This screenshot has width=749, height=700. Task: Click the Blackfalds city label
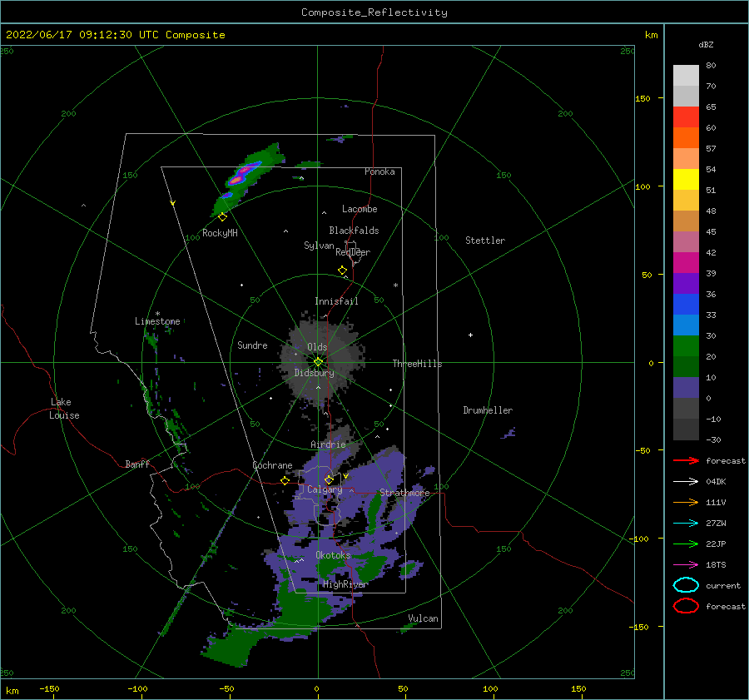[x=354, y=231]
